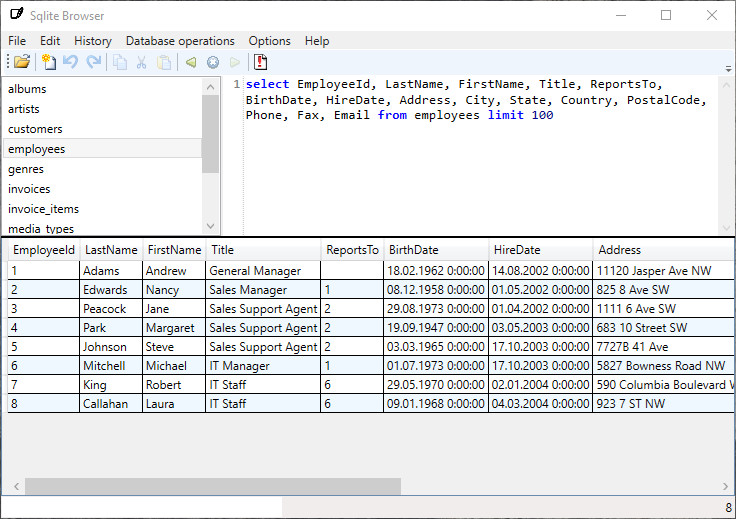Select the cell 'General Manager'

tap(263, 271)
